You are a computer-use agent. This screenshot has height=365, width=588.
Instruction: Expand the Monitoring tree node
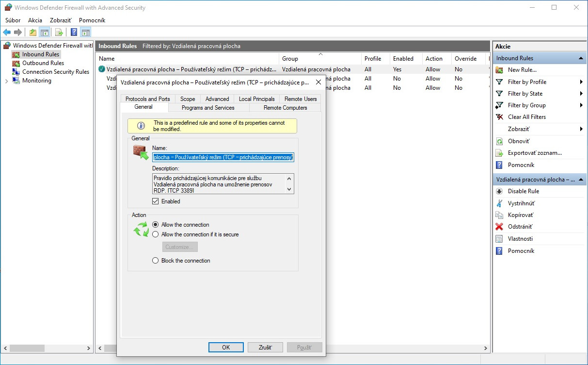pyautogui.click(x=6, y=81)
